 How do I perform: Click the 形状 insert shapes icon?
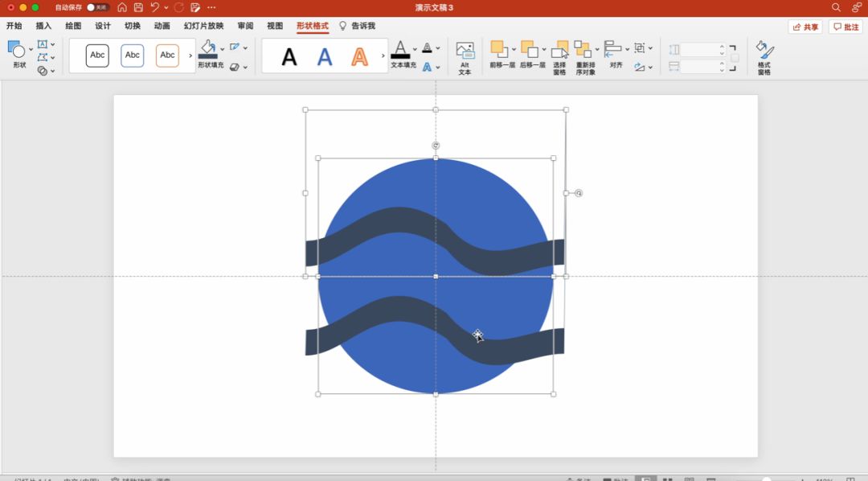(x=17, y=49)
